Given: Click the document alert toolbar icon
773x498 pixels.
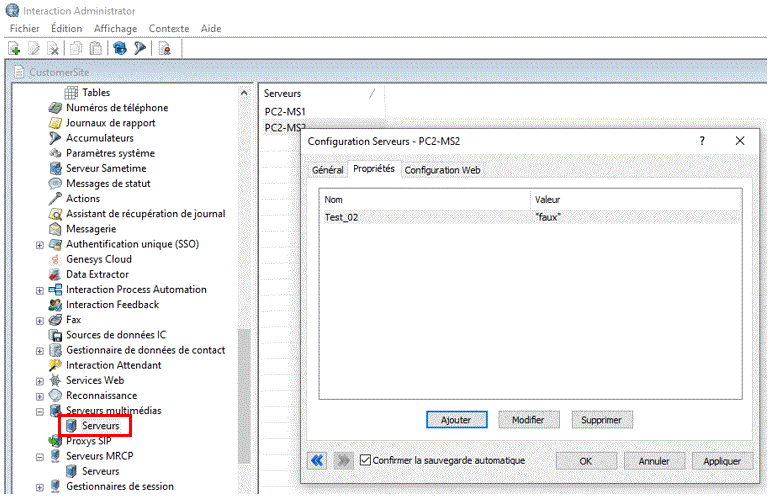Looking at the screenshot, I should tap(165, 48).
